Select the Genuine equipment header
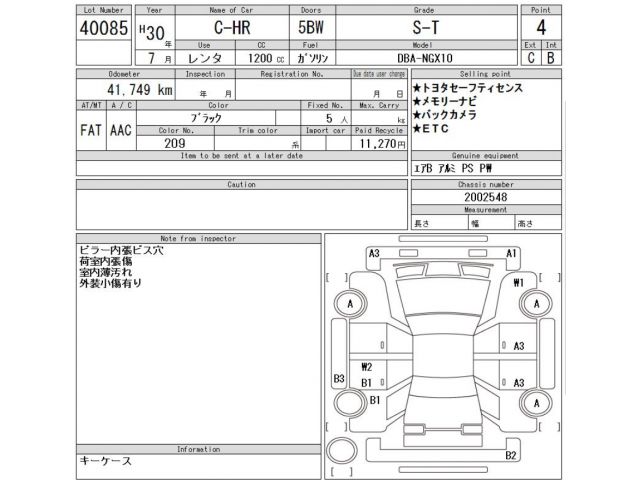The image size is (640, 480). pyautogui.click(x=485, y=156)
